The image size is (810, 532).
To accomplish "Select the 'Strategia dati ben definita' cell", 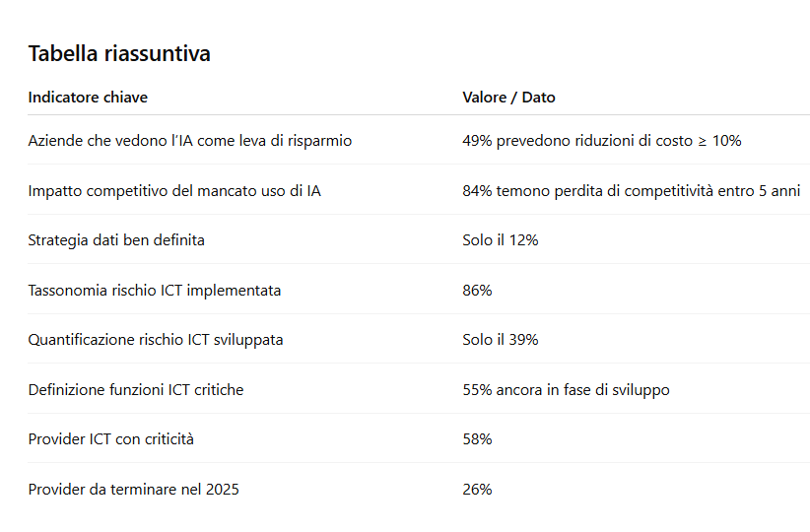I will click(116, 240).
